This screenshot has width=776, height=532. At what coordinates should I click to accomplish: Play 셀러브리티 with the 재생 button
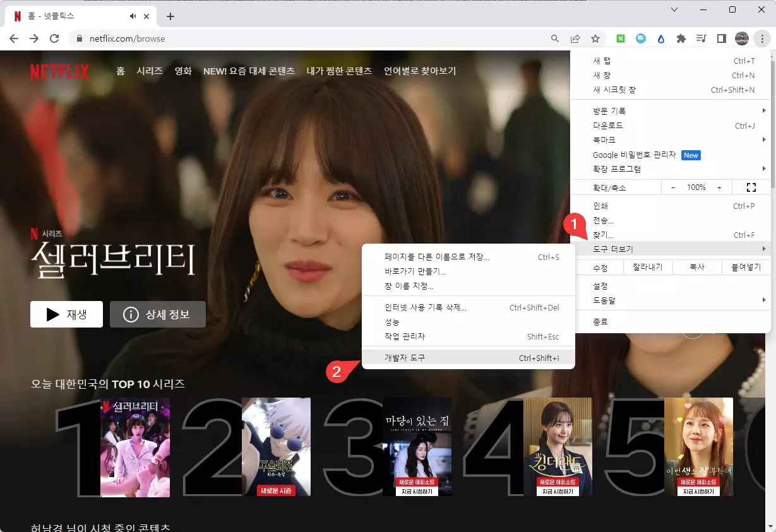pos(66,314)
